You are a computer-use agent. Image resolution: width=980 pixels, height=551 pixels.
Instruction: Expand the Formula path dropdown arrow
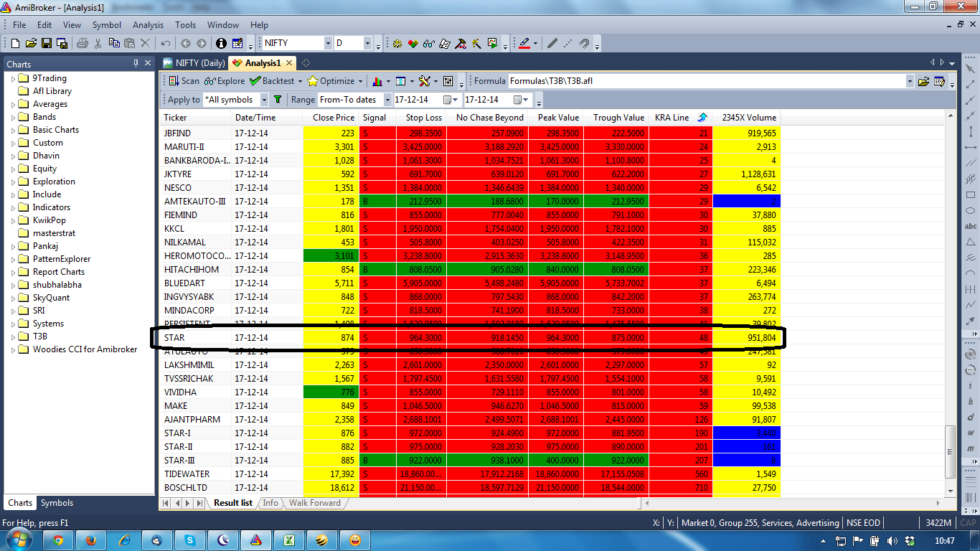coord(910,81)
